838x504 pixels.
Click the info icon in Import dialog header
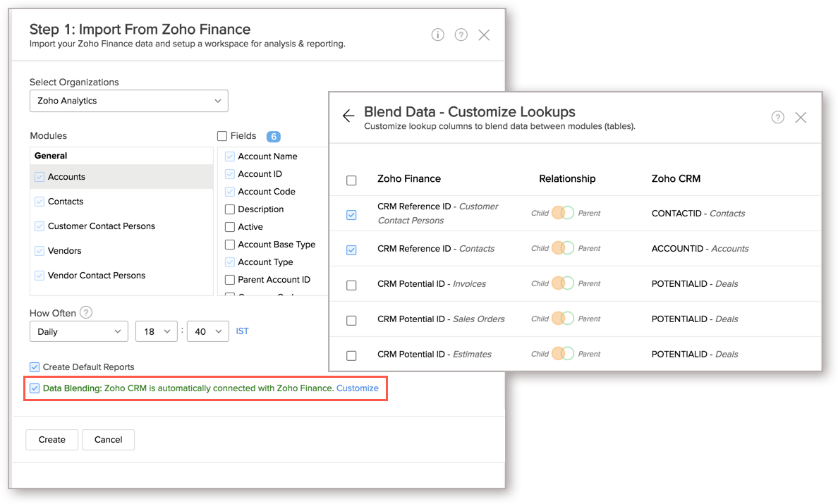(438, 35)
